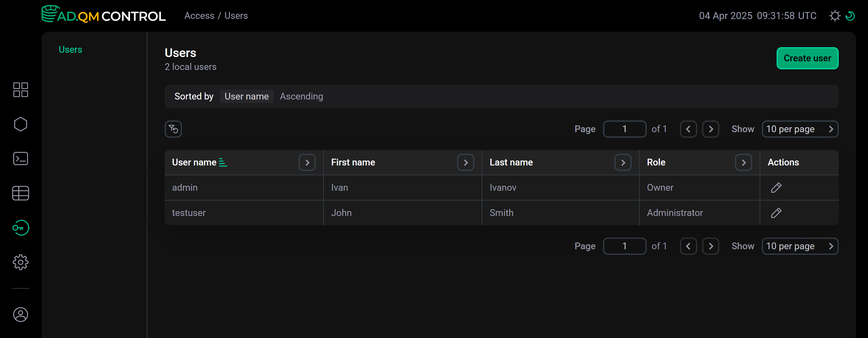Image resolution: width=868 pixels, height=338 pixels.
Task: Click inside the Page number field
Action: pyautogui.click(x=625, y=129)
